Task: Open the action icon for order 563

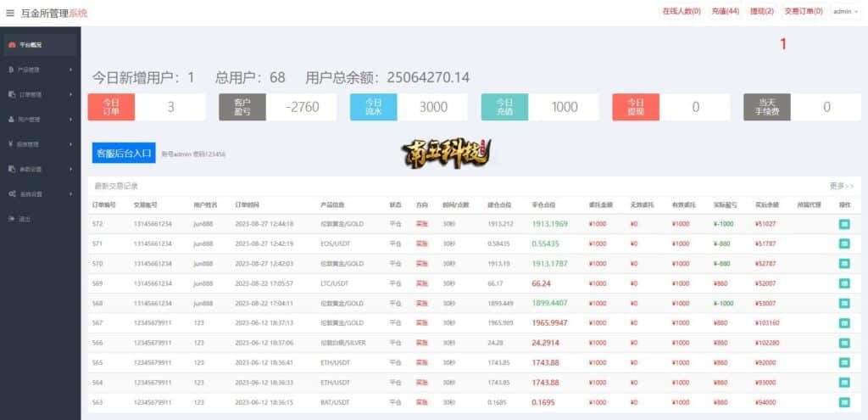Action: (843, 402)
